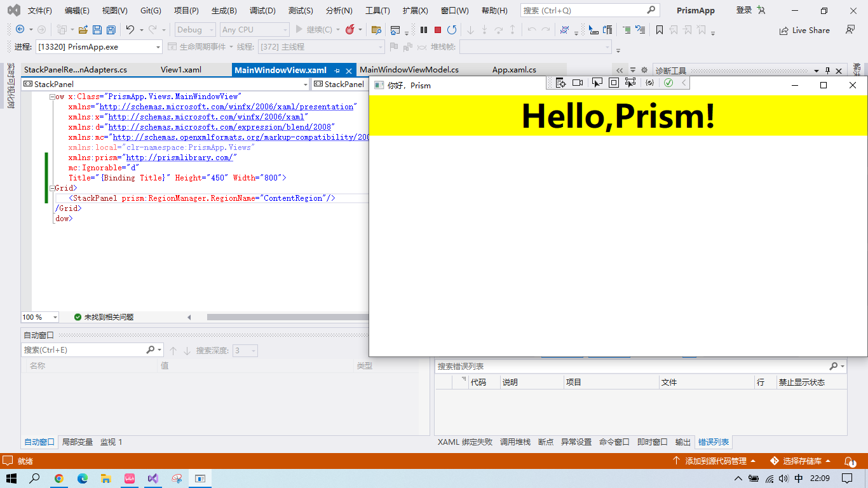
Task: Open the 线程 主线程 dropdown
Action: tap(321, 47)
